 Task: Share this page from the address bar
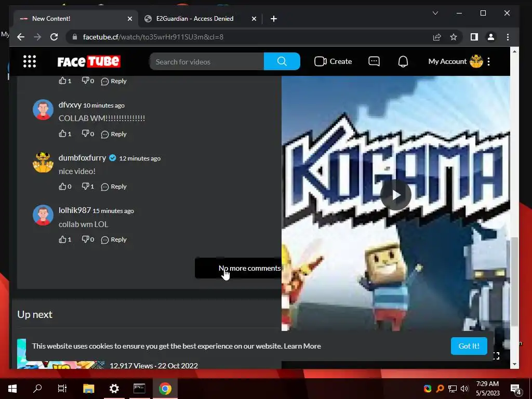click(437, 37)
